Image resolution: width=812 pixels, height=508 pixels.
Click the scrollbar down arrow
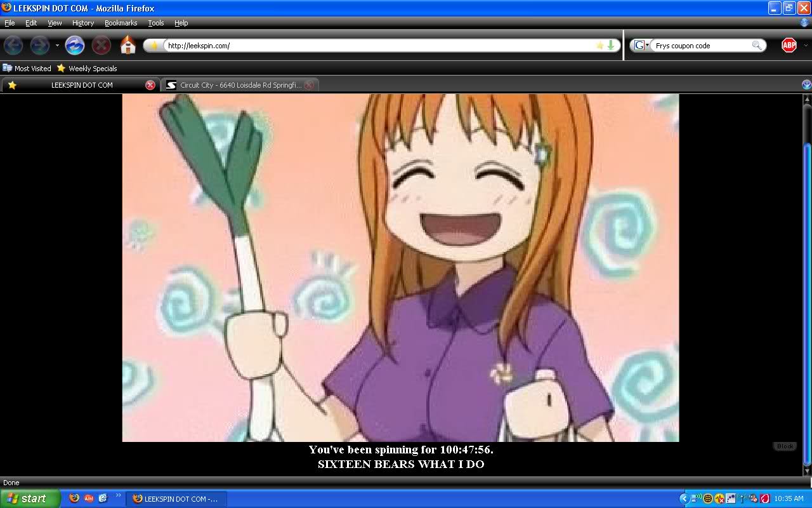pyautogui.click(x=807, y=471)
